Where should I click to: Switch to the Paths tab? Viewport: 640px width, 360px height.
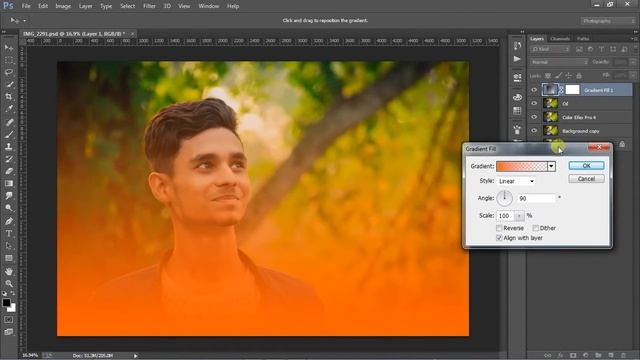(x=583, y=39)
